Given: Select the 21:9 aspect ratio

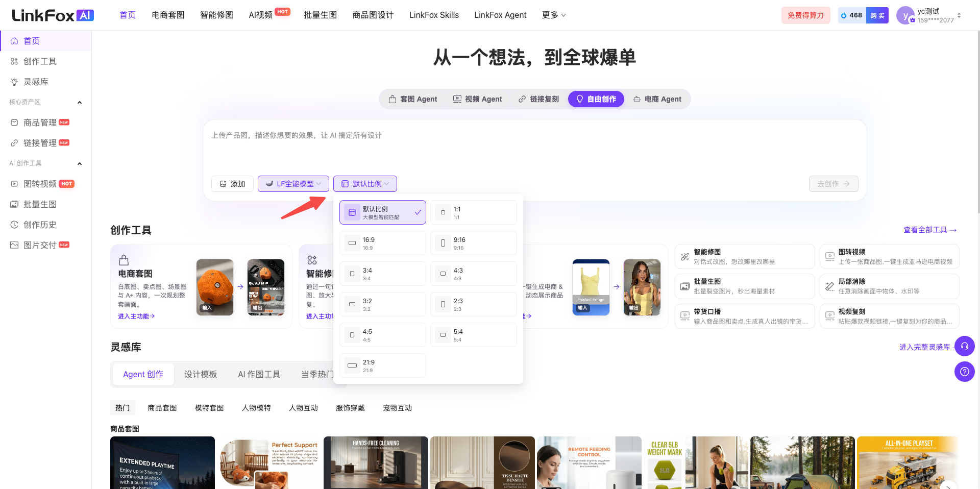Looking at the screenshot, I should [383, 365].
